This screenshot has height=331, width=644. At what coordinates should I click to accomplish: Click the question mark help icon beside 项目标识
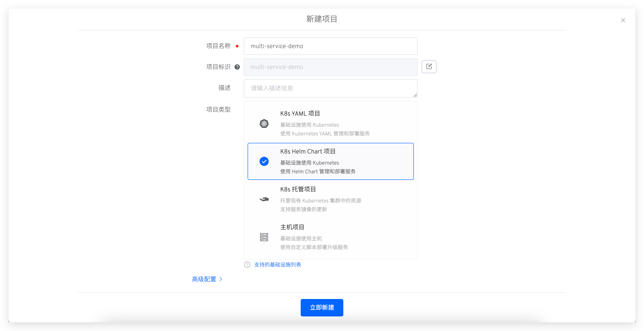pyautogui.click(x=237, y=67)
